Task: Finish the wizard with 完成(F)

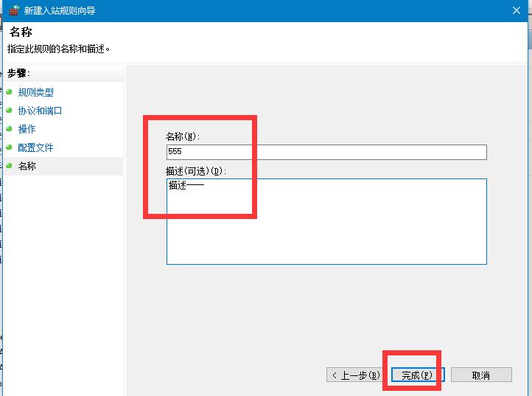Action: tap(417, 375)
